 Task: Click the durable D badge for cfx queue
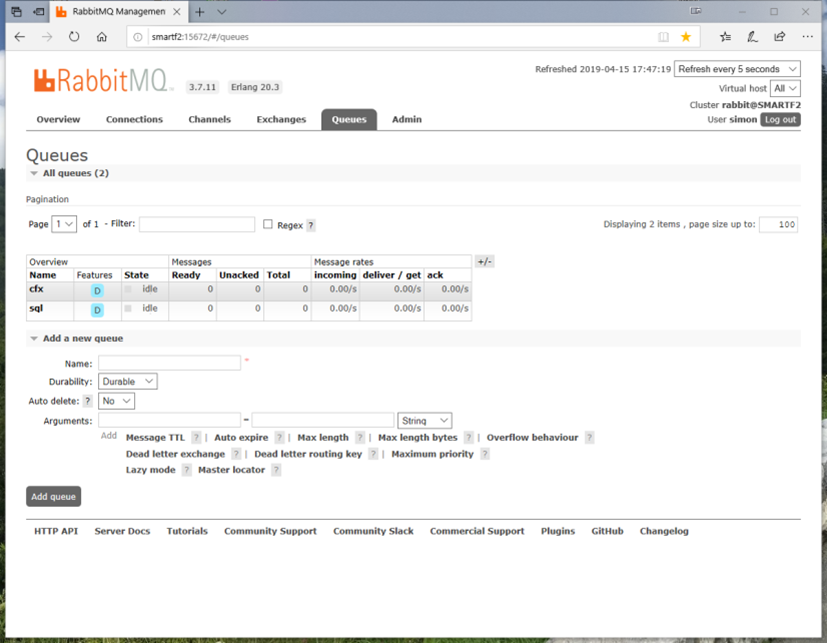point(97,291)
